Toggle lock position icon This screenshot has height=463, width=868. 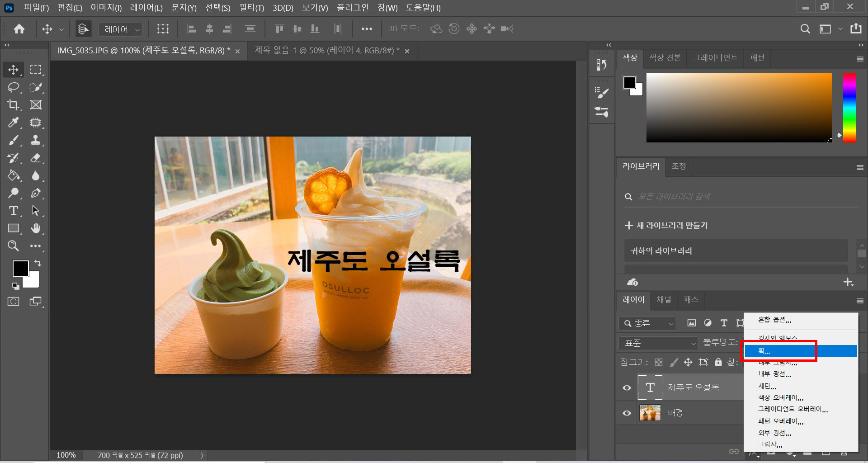pyautogui.click(x=688, y=362)
